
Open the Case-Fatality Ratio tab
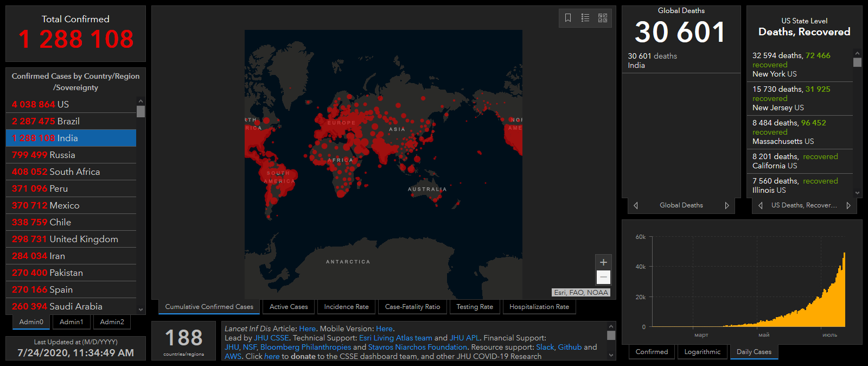click(x=412, y=307)
